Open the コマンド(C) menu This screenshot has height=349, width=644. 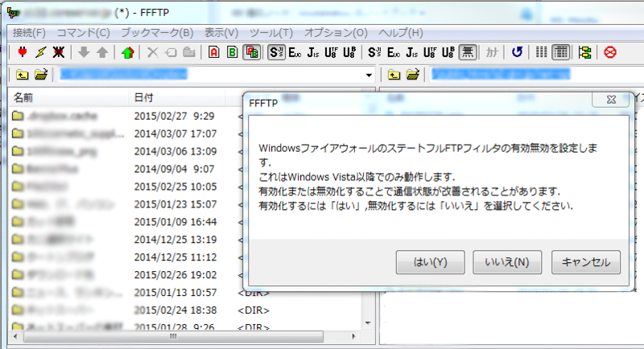pos(84,32)
